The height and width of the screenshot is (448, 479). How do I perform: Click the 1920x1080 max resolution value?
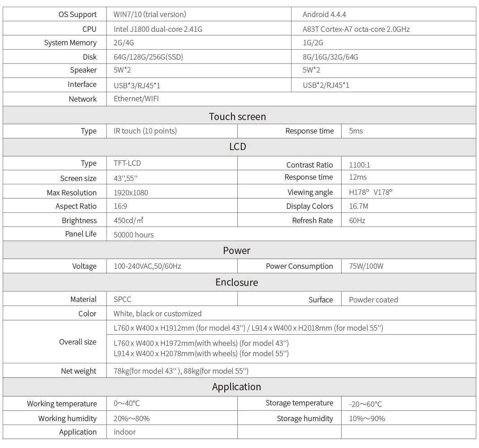(131, 193)
